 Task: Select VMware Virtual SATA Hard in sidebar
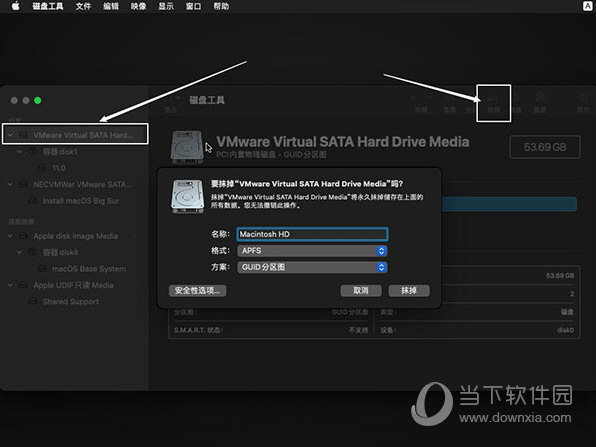point(75,134)
